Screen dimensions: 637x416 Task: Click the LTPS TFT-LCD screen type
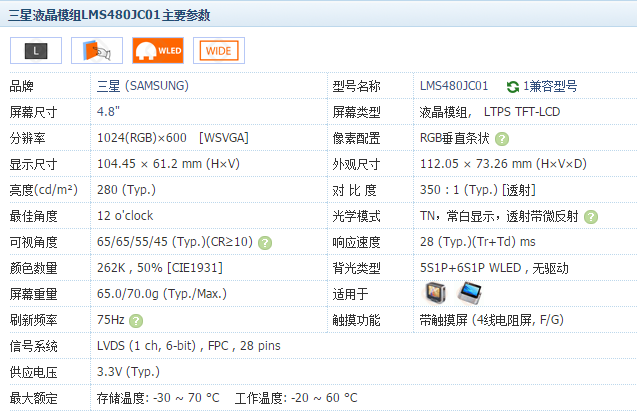[x=522, y=112]
